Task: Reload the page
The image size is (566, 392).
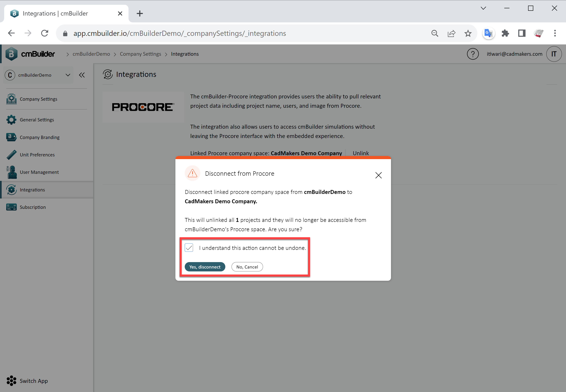Action: [x=45, y=33]
